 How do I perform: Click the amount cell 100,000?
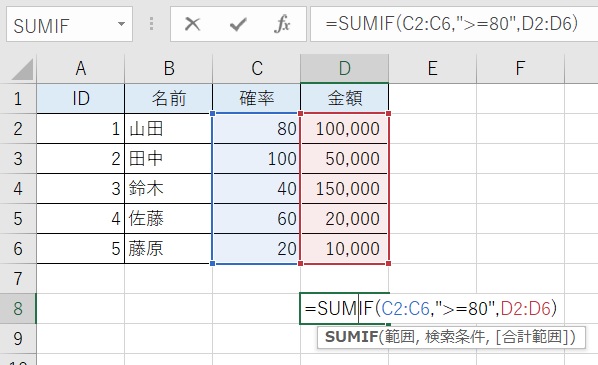point(344,129)
